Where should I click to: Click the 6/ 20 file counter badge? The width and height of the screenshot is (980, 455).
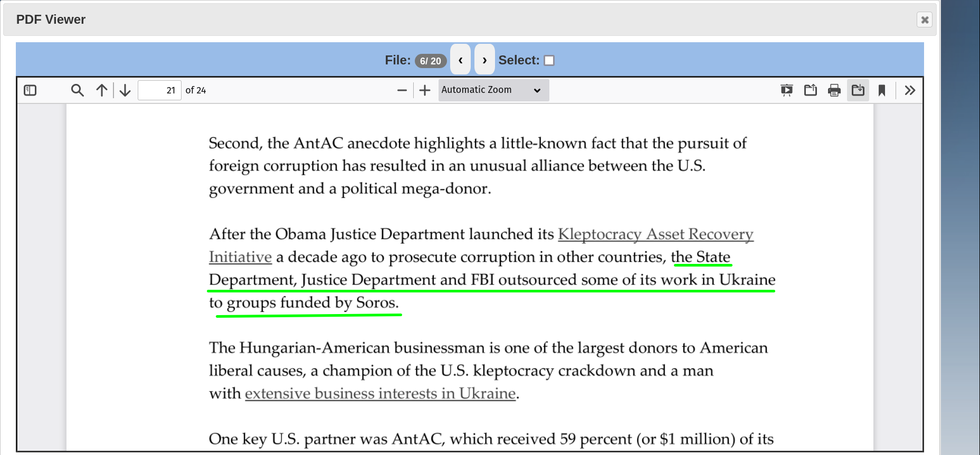431,61
